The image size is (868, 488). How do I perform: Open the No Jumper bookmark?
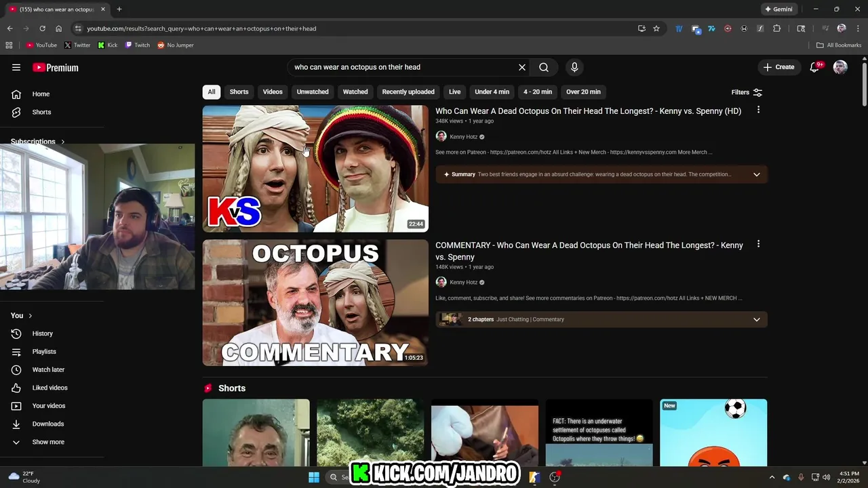176,45
